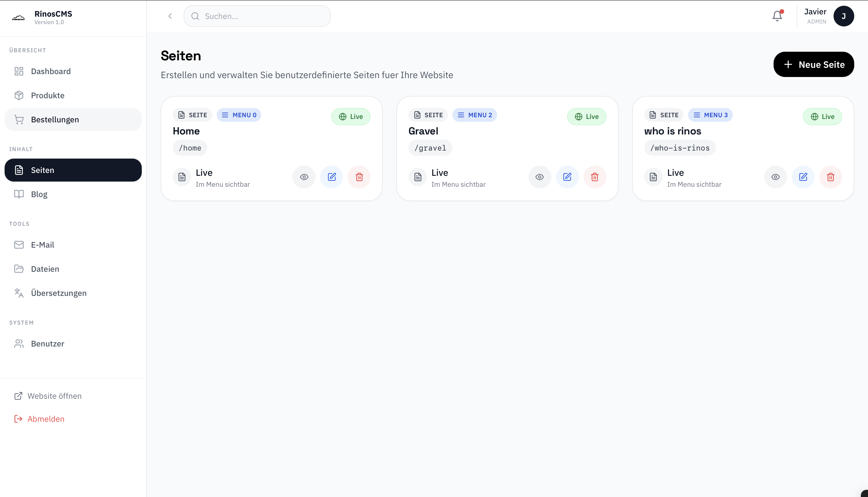Screen dimensions: 868x497
Task: Open Dashboard in the sidebar
Action: click(73, 71)
